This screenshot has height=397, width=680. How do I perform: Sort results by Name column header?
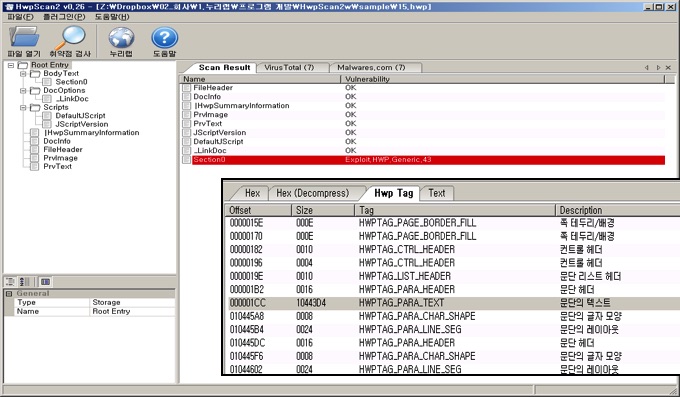coord(260,79)
